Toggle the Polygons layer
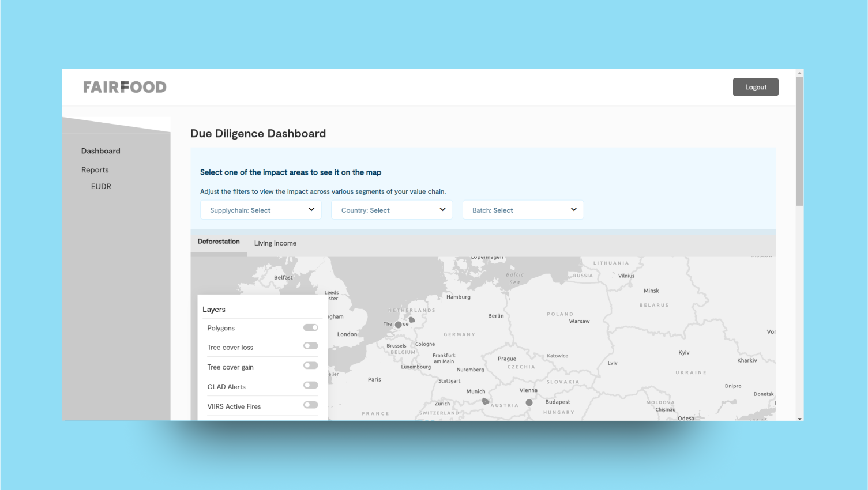The image size is (868, 490). coord(311,327)
